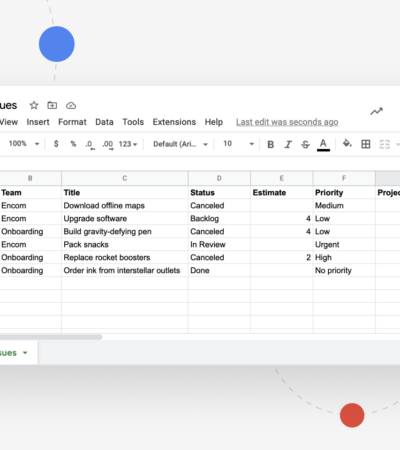The width and height of the screenshot is (400, 450).
Task: Click the move to folder icon
Action: point(52,106)
